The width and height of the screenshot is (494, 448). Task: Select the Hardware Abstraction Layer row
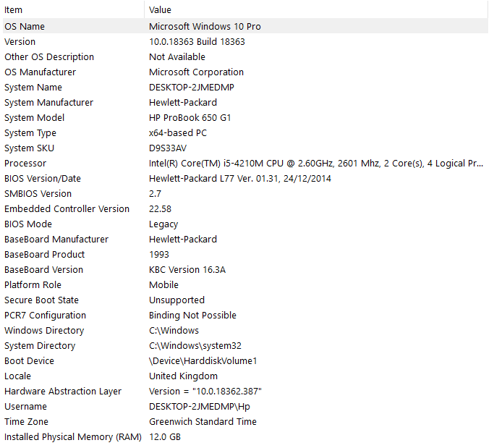tap(63, 391)
